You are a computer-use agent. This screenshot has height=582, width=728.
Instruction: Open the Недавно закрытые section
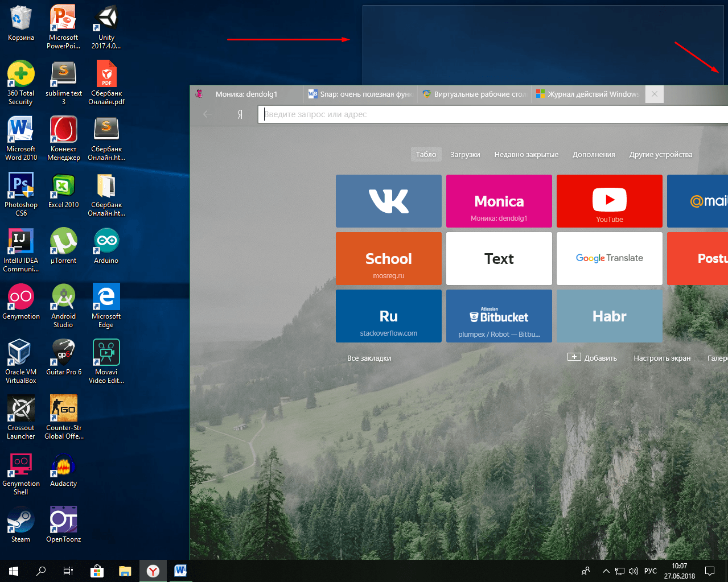526,154
